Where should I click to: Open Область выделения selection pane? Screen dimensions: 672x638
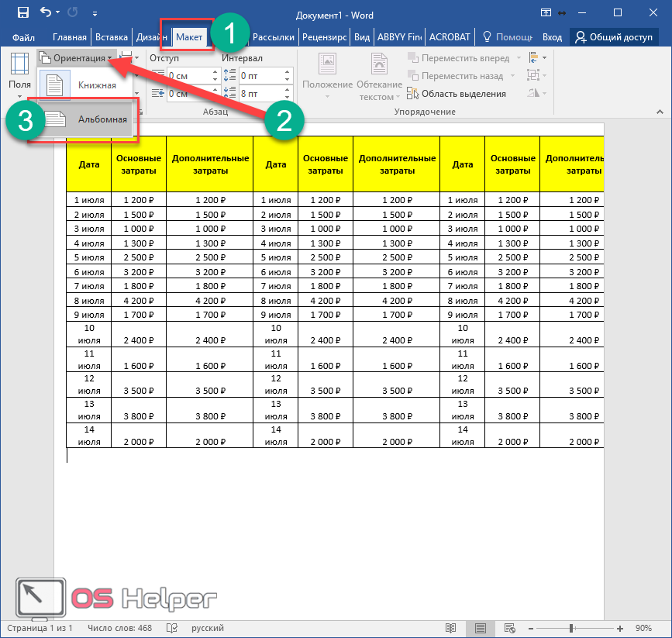(x=456, y=94)
